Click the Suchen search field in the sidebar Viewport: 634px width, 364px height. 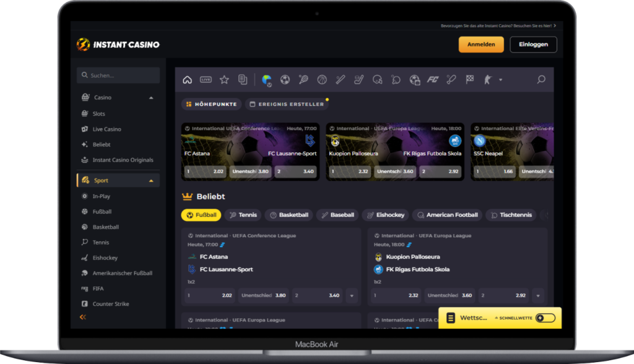click(x=118, y=76)
